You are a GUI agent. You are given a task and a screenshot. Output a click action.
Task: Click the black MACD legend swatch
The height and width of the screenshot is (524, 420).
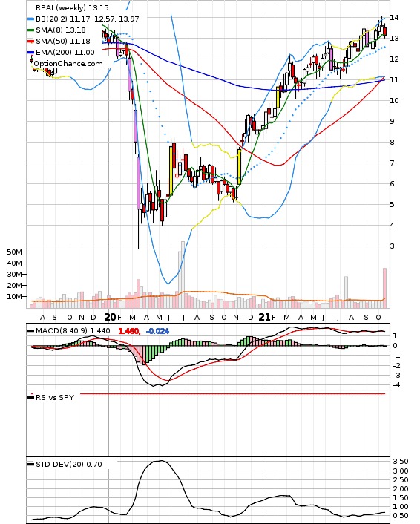[30, 331]
